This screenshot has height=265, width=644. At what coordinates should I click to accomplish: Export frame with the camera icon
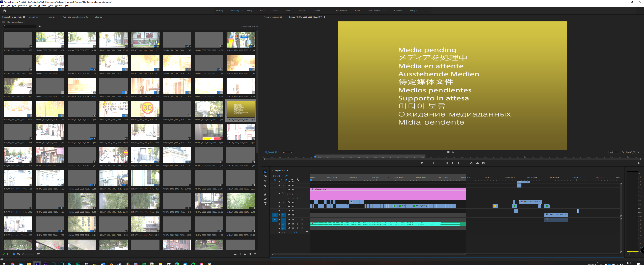[483, 163]
